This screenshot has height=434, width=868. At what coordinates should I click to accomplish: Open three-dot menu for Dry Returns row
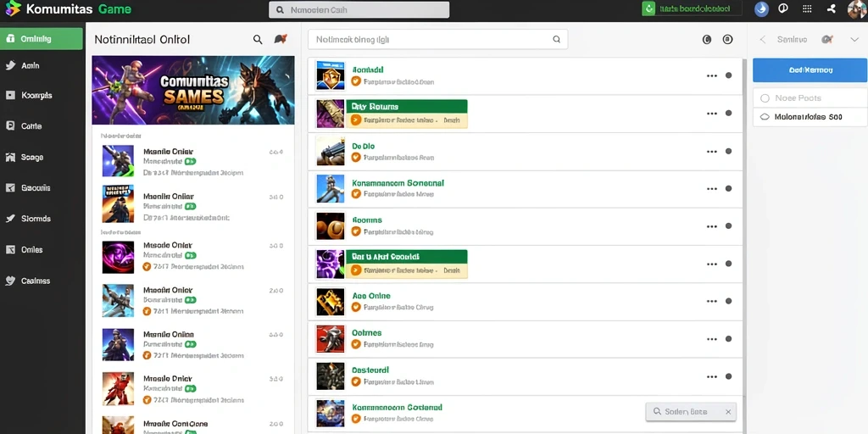(x=712, y=114)
